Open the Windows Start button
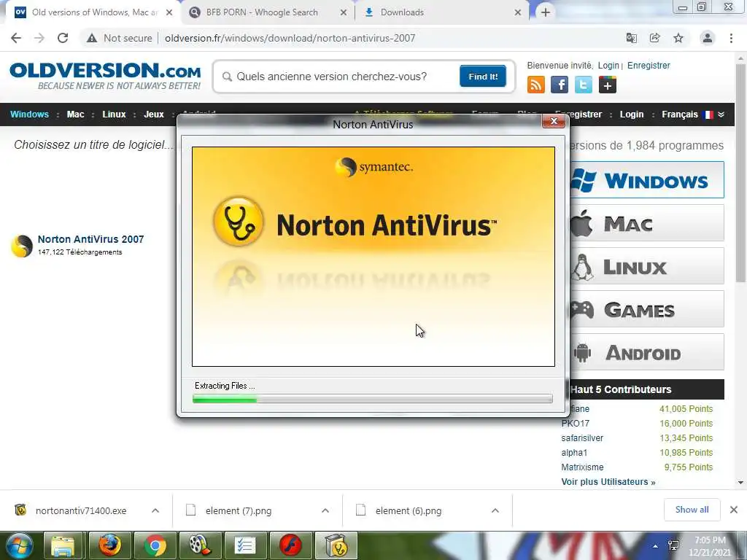The width and height of the screenshot is (747, 560). click(x=19, y=545)
